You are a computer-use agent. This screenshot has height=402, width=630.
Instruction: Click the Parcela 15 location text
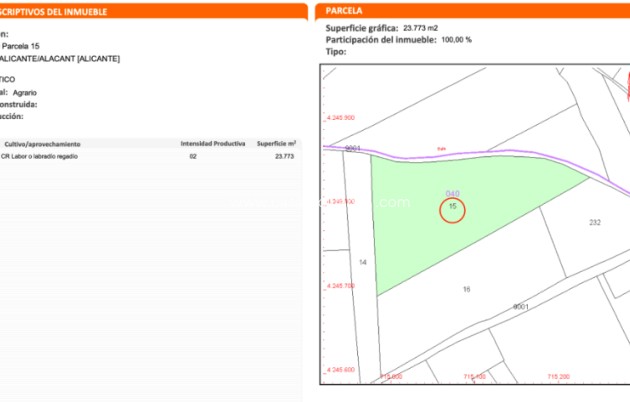pyautogui.click(x=21, y=47)
